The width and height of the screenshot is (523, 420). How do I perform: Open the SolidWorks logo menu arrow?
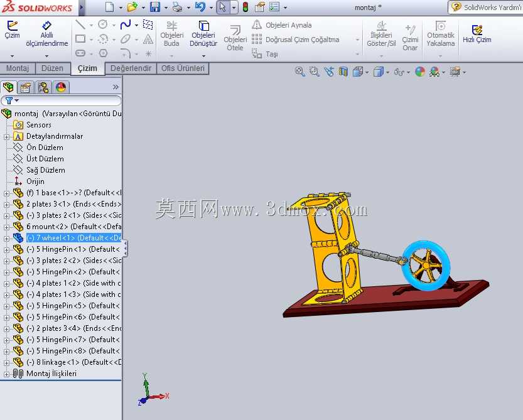click(x=82, y=8)
